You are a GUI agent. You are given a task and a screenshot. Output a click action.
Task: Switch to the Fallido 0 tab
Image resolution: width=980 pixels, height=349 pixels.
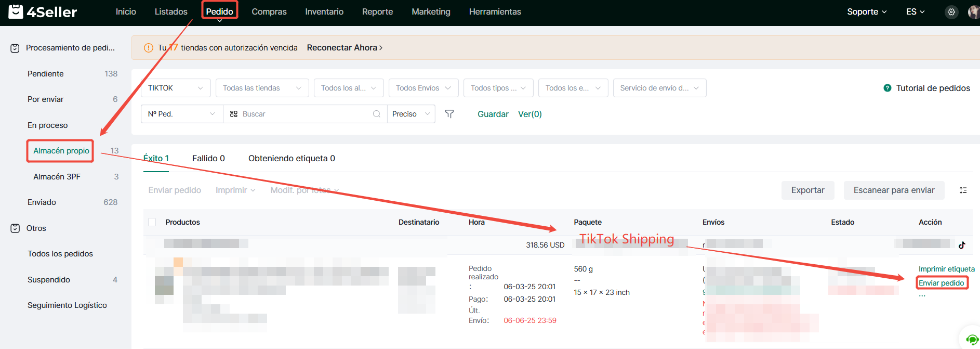click(x=208, y=159)
